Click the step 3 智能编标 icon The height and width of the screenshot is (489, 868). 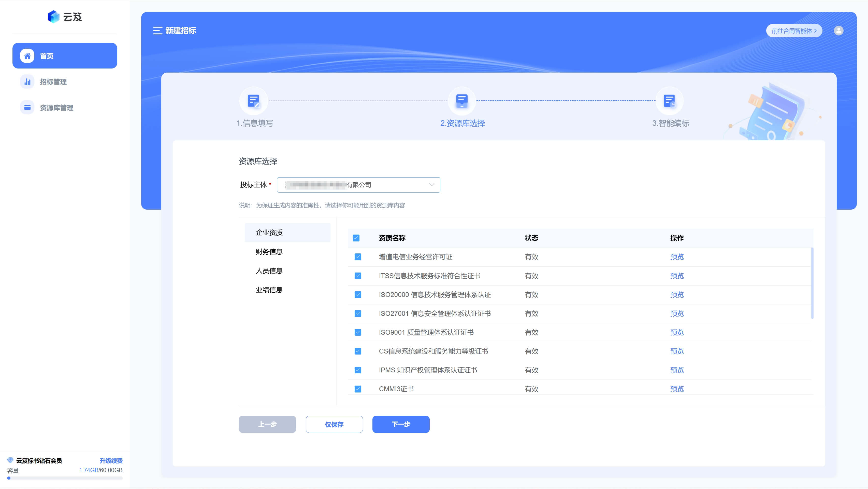669,101
